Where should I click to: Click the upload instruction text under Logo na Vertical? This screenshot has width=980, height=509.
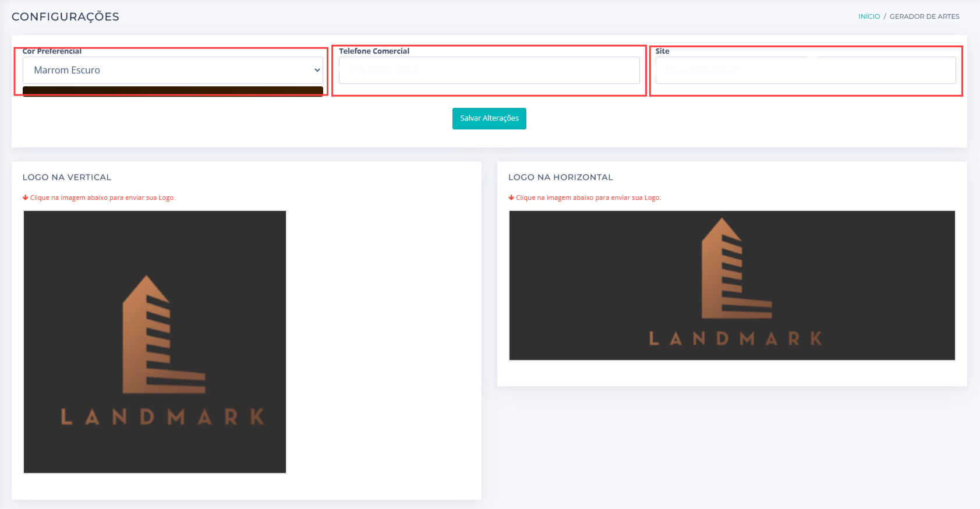coord(102,198)
